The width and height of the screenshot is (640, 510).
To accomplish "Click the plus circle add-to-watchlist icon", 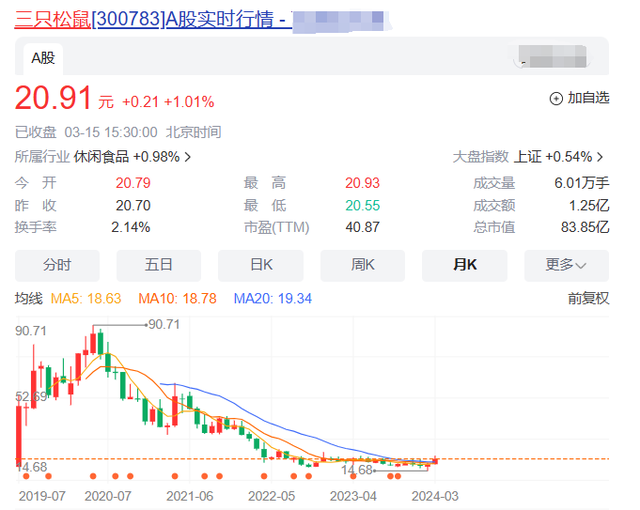I will 556,98.
